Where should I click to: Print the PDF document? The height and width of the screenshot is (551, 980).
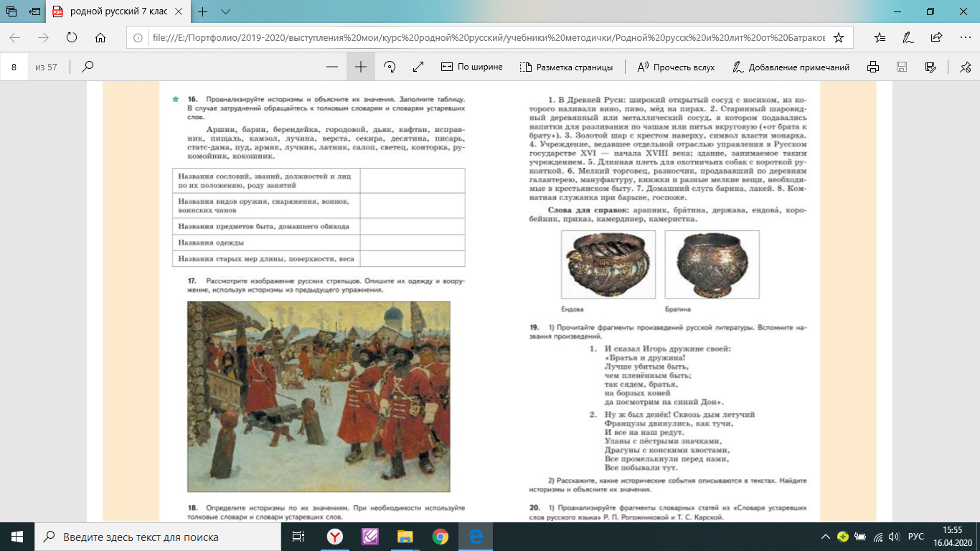pos(873,67)
